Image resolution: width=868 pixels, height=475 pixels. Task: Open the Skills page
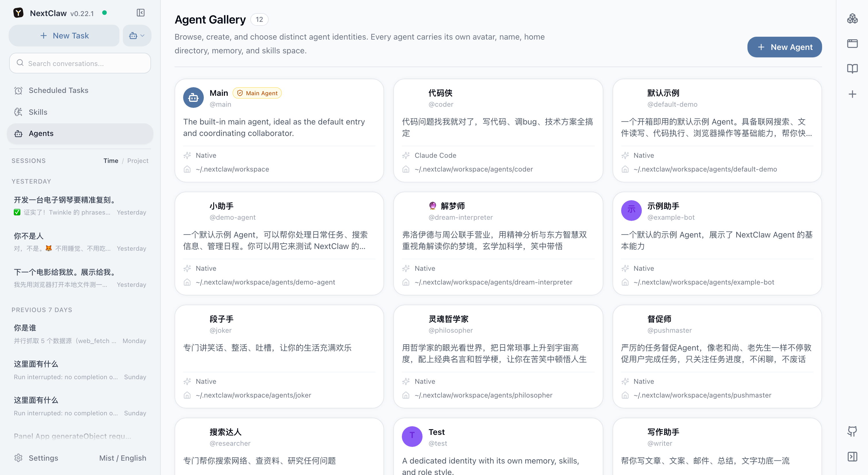tap(80, 112)
